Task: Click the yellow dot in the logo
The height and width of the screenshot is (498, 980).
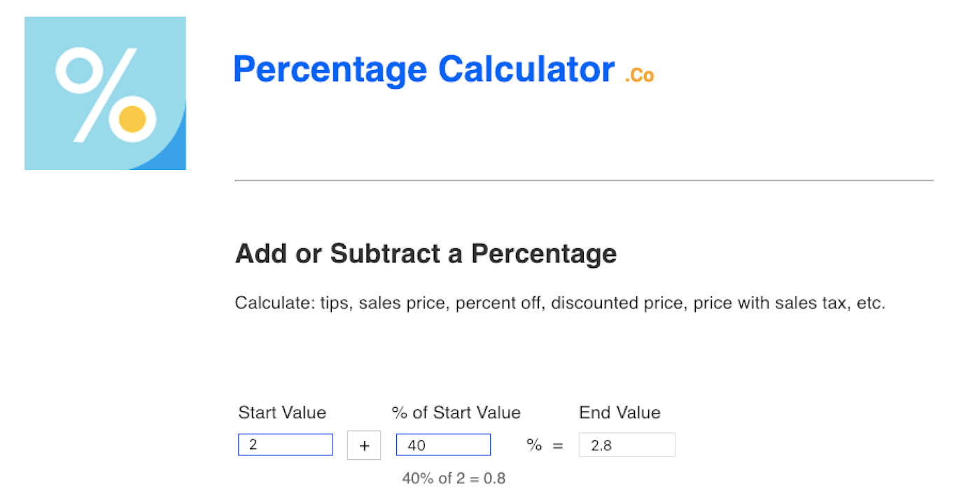Action: click(132, 120)
